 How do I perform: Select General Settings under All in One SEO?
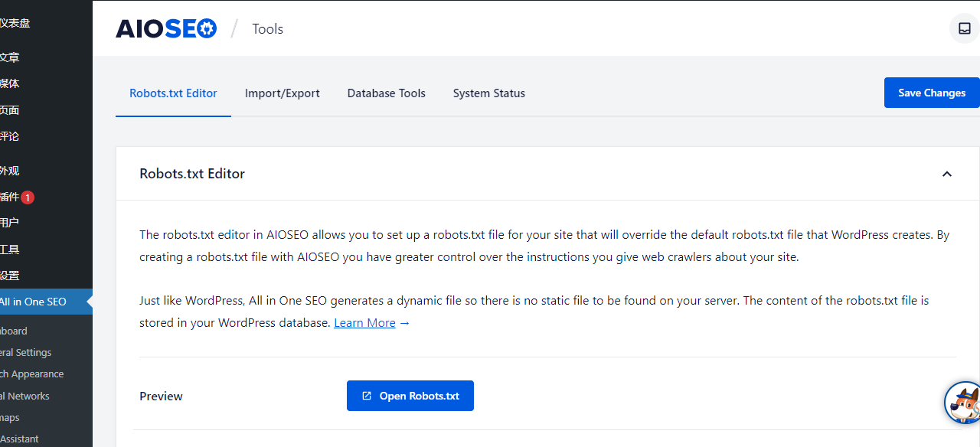pyautogui.click(x=25, y=352)
